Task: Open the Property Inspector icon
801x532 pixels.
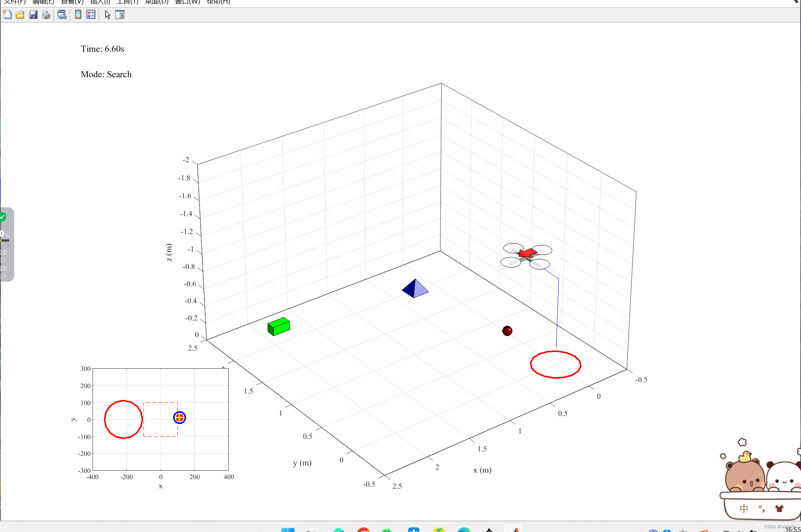Action: (120, 15)
